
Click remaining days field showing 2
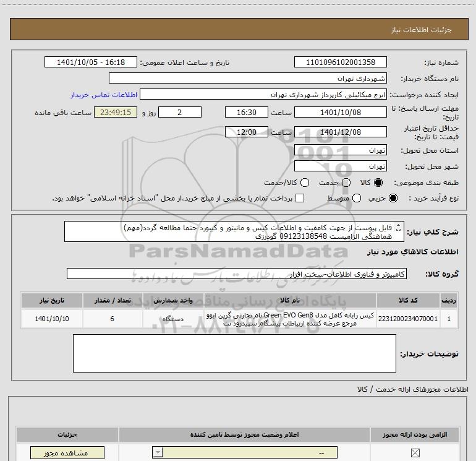point(180,112)
